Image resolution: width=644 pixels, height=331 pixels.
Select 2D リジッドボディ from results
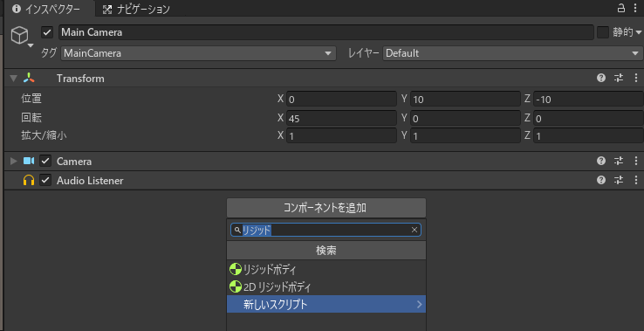click(326, 287)
